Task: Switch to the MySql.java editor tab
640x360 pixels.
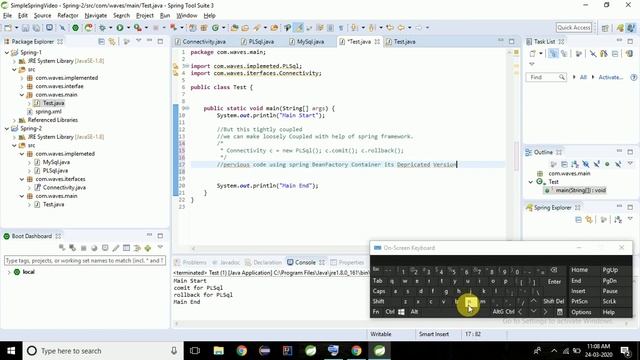Action: pyautogui.click(x=306, y=42)
